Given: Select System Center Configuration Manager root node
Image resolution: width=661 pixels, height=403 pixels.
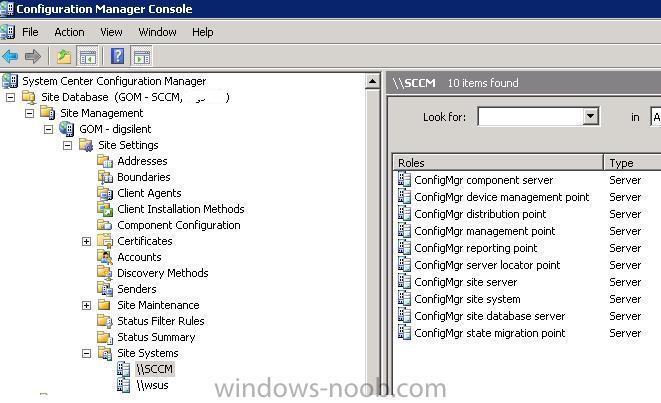Looking at the screenshot, I should [x=114, y=81].
